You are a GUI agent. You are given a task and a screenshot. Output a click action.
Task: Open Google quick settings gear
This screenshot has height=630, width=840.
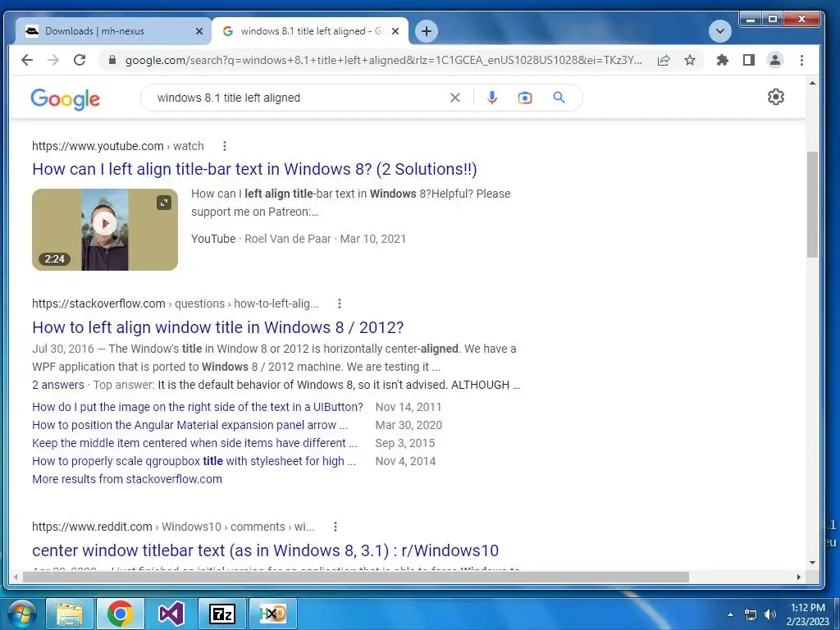coord(776,97)
